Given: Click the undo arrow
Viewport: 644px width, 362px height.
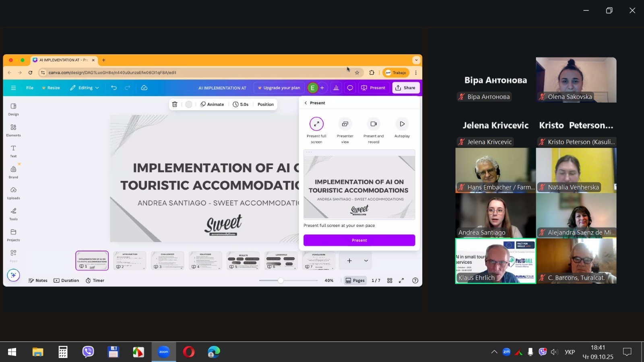Looking at the screenshot, I should (x=114, y=88).
